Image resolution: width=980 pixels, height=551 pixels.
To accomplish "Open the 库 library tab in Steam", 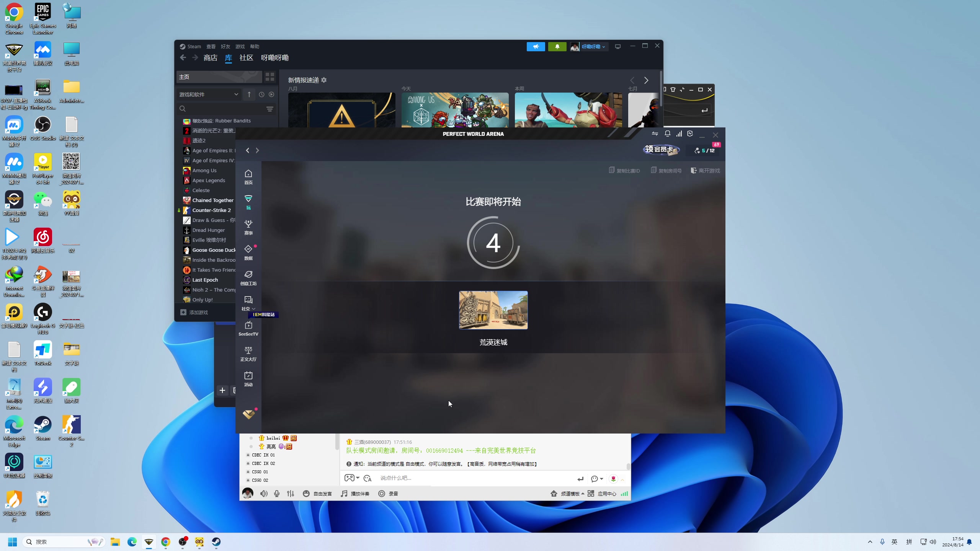I will pyautogui.click(x=229, y=58).
